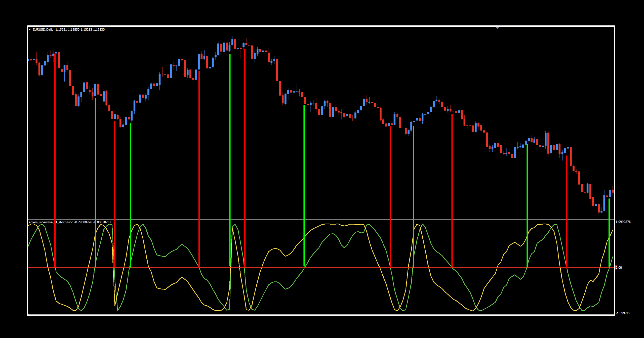Screen dimensions: 644x338
Task: Click the upper scale value 1.0999876
Action: pos(623,222)
